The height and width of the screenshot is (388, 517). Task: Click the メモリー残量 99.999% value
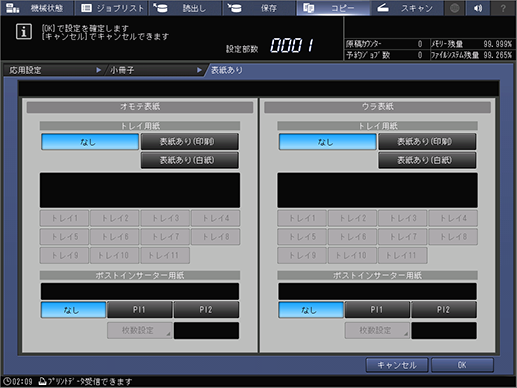pyautogui.click(x=498, y=44)
